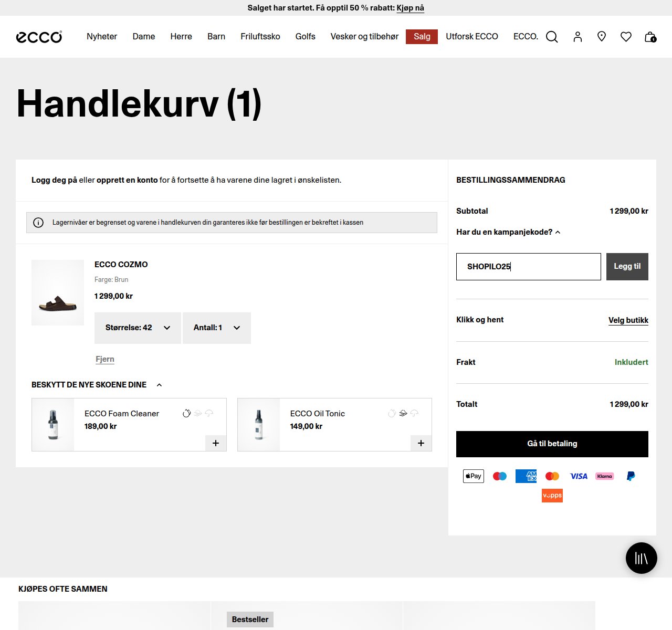Open the Utforsk ECCO menu
The image size is (672, 630).
point(472,36)
